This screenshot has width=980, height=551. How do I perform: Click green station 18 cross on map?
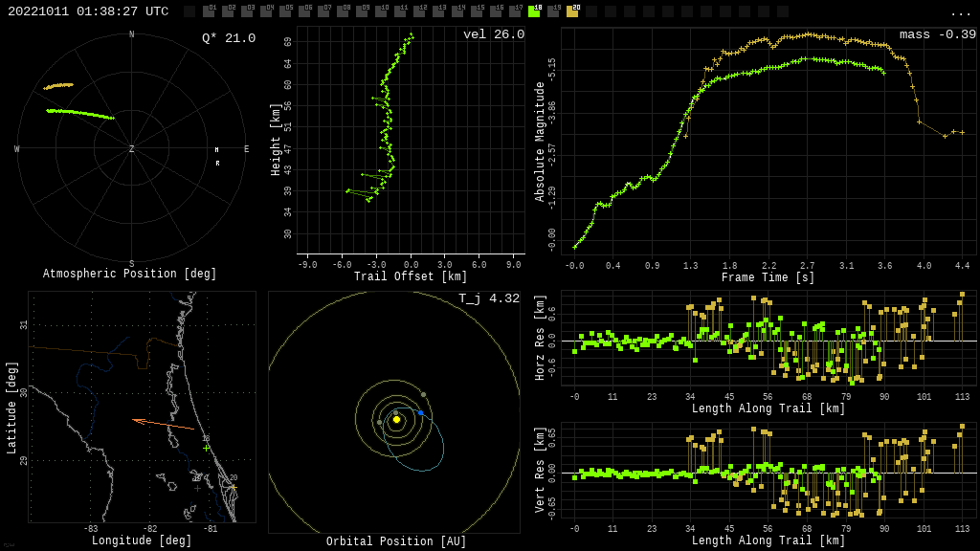click(x=206, y=448)
